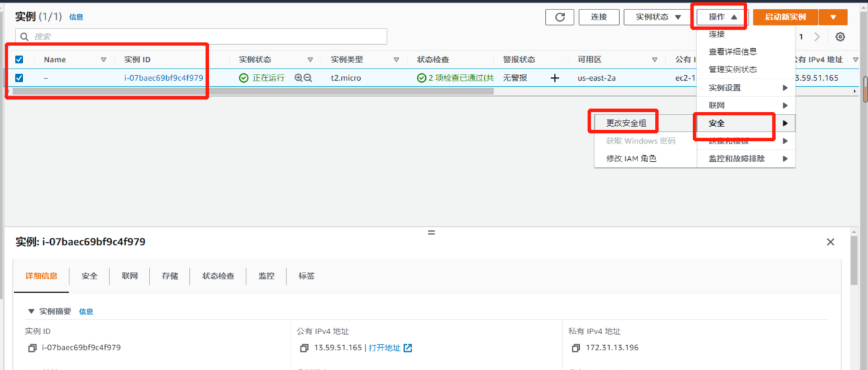
Task: Copy private IPv4 172.31.13.196 via copy icon
Action: pyautogui.click(x=576, y=348)
